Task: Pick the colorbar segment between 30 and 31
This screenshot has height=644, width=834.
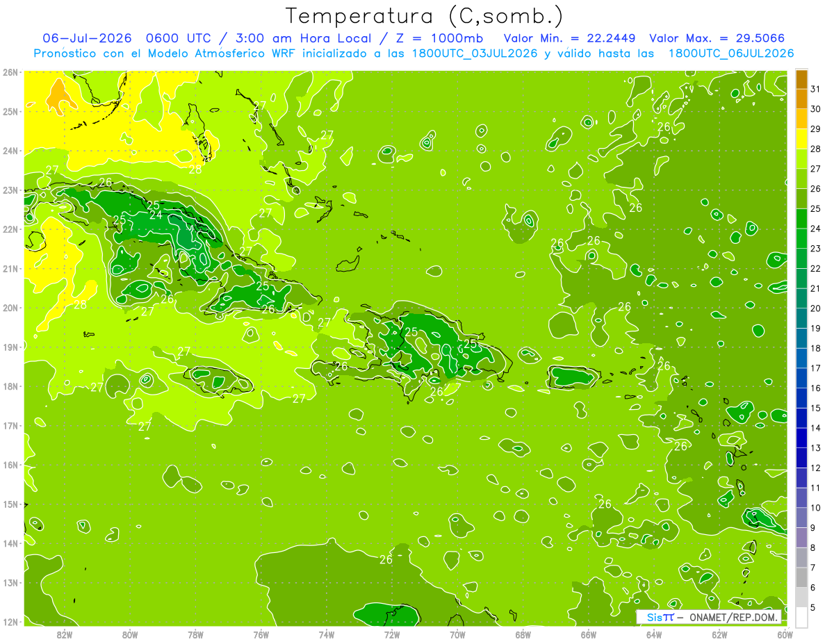Action: tap(801, 99)
